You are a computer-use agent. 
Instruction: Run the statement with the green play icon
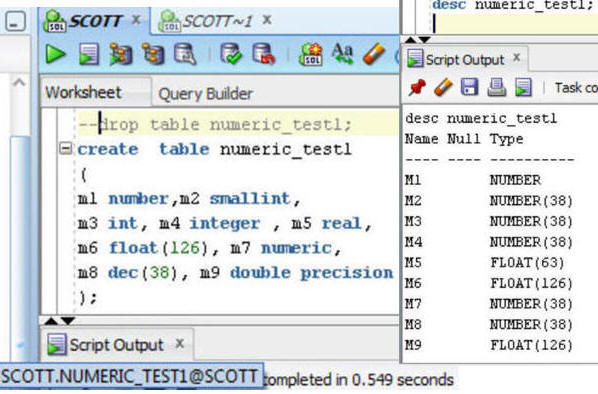[55, 54]
